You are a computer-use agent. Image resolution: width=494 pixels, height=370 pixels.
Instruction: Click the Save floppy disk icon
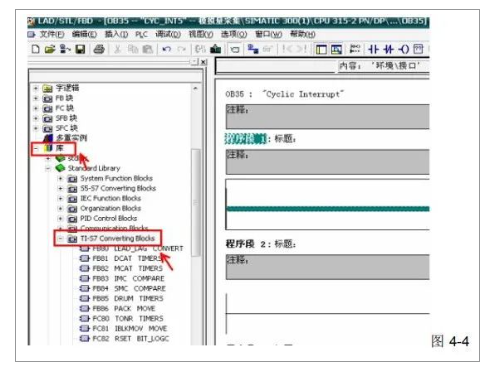point(80,49)
